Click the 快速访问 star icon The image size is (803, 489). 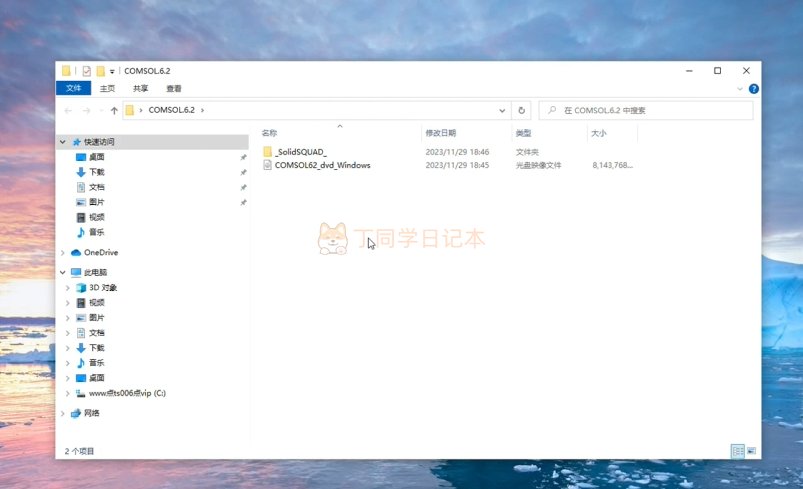[77, 142]
